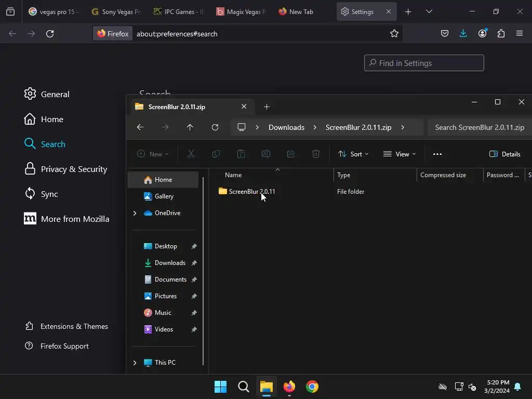Click the Firefox View icon in the tab strip

tap(10, 11)
